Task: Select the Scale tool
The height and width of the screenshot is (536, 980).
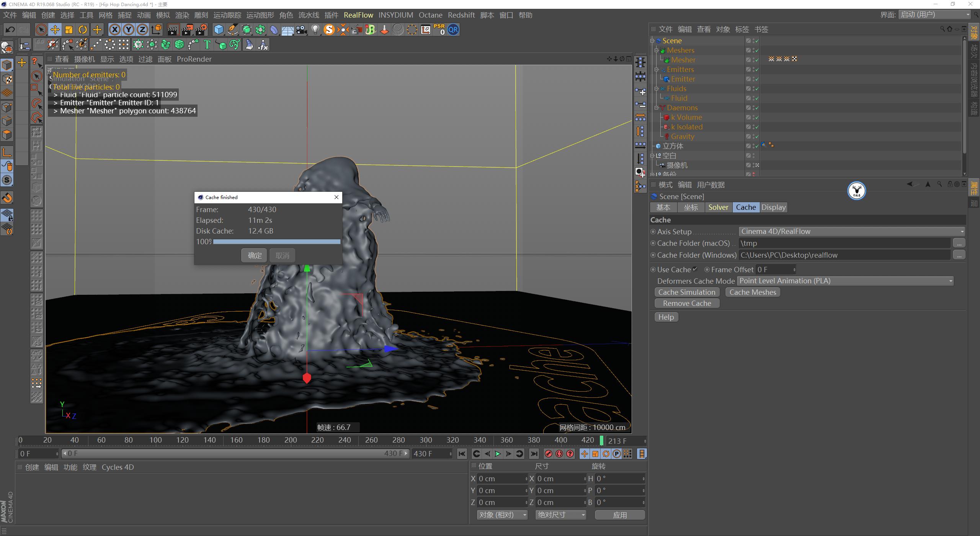Action: click(69, 29)
